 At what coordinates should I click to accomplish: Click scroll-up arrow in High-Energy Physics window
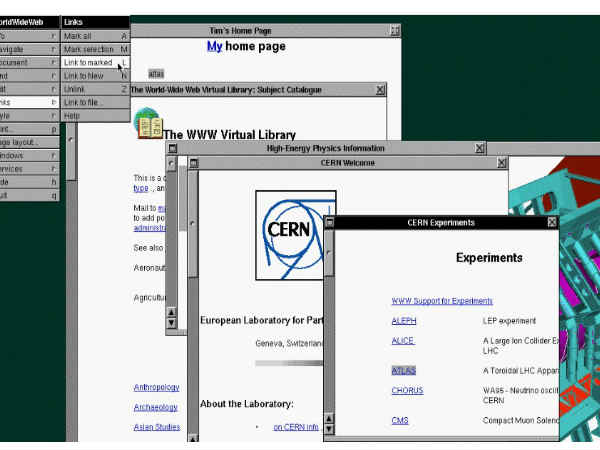point(172,311)
